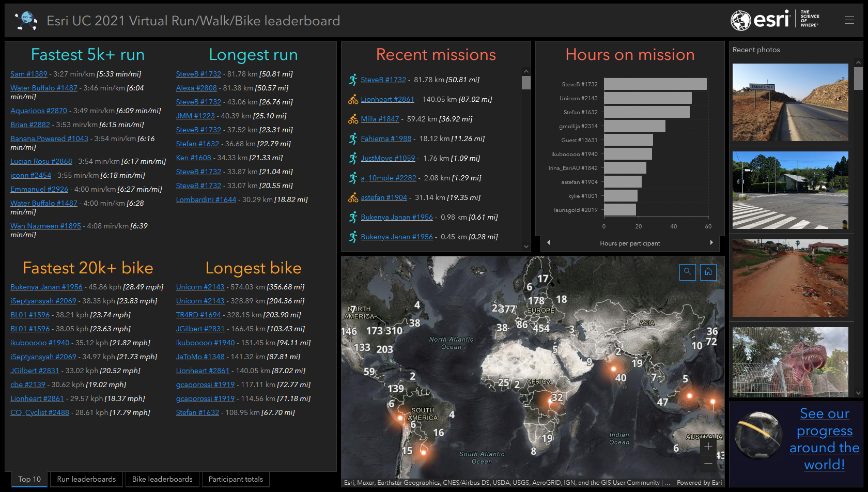The width and height of the screenshot is (868, 492).
Task: Click the bike icon beside Lionheart #2861 mission
Action: tap(353, 99)
